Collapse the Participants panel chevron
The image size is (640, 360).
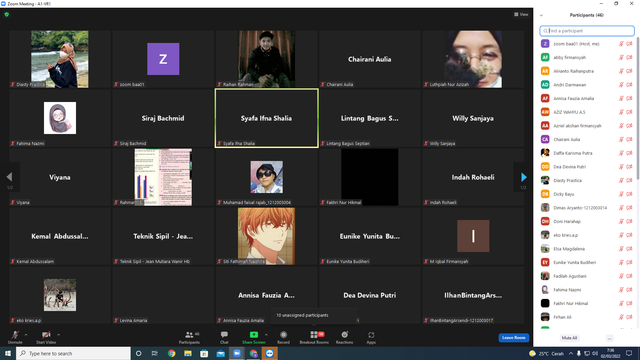pyautogui.click(x=541, y=16)
